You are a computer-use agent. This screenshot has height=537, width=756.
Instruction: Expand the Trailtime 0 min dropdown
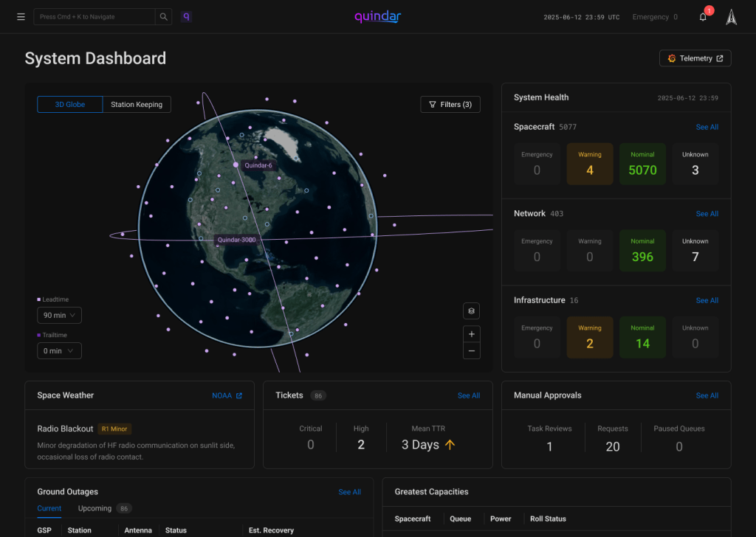coord(59,351)
